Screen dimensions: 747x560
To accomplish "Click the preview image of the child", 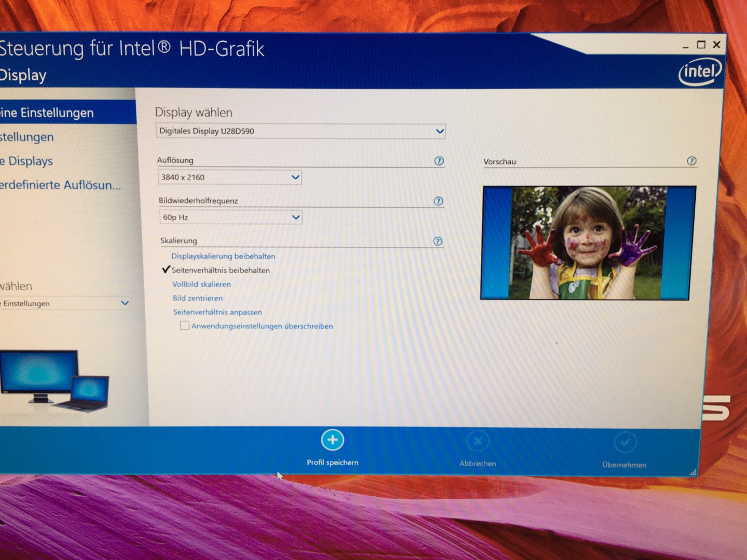I will [588, 243].
